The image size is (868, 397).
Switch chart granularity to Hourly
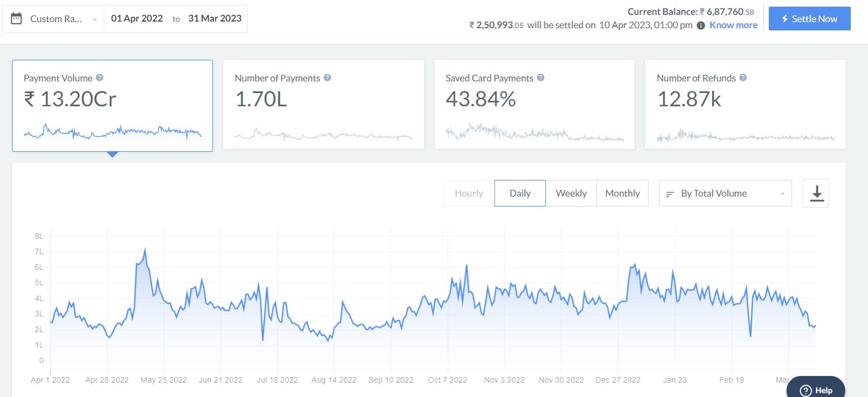pos(469,193)
